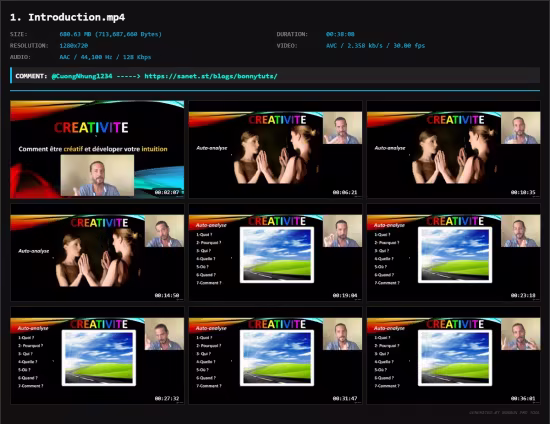Select the thumbnail timestamped 00:23:18
The image size is (550, 424).
point(454,253)
